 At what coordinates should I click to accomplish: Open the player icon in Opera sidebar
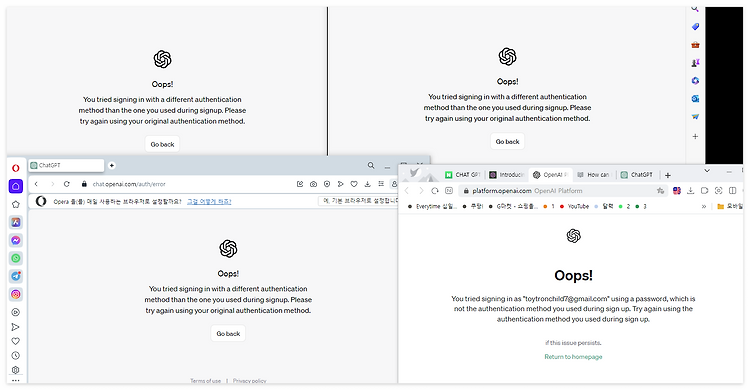[16, 312]
